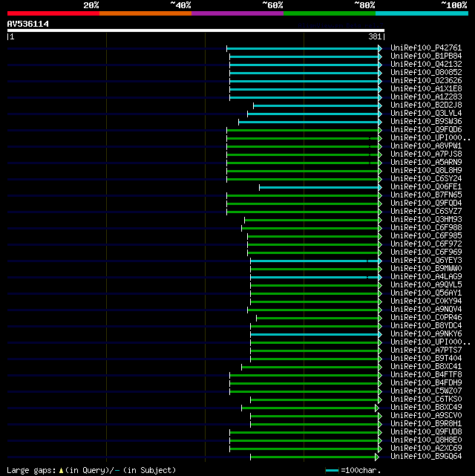Select the UniRef100_A4LAG9 label
Image resolution: width=475 pixels, height=476 pixels.
tap(426, 276)
